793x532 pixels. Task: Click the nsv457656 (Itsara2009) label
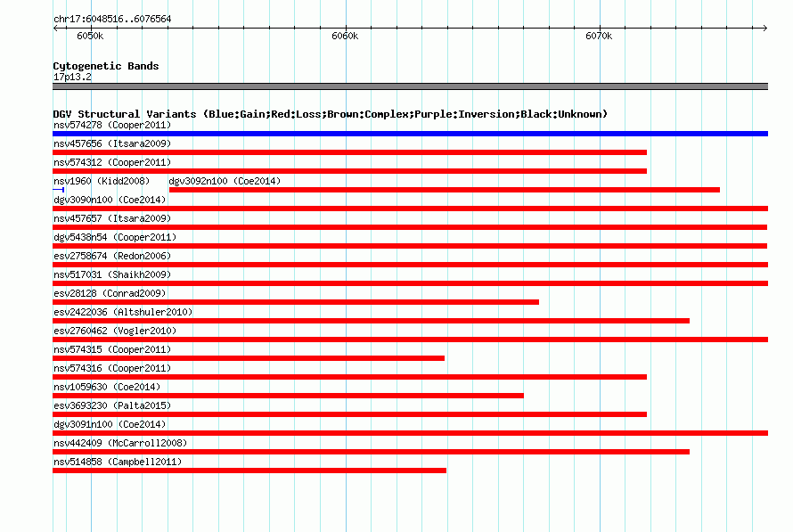112,143
